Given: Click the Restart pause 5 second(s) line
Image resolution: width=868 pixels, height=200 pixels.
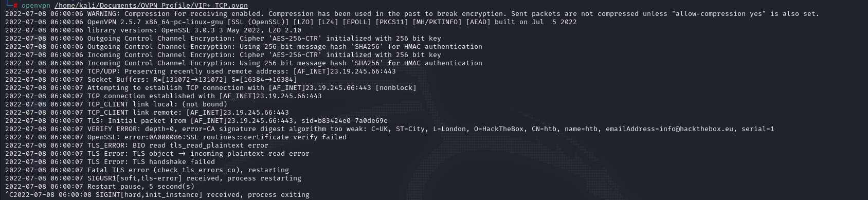Looking at the screenshot, I should coord(100,187).
